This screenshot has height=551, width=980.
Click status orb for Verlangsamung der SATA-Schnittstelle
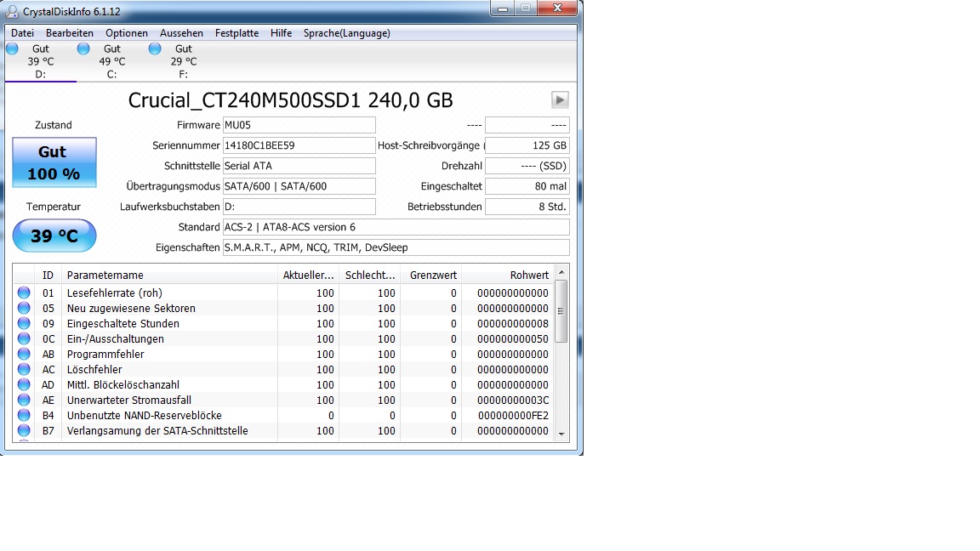coord(24,430)
